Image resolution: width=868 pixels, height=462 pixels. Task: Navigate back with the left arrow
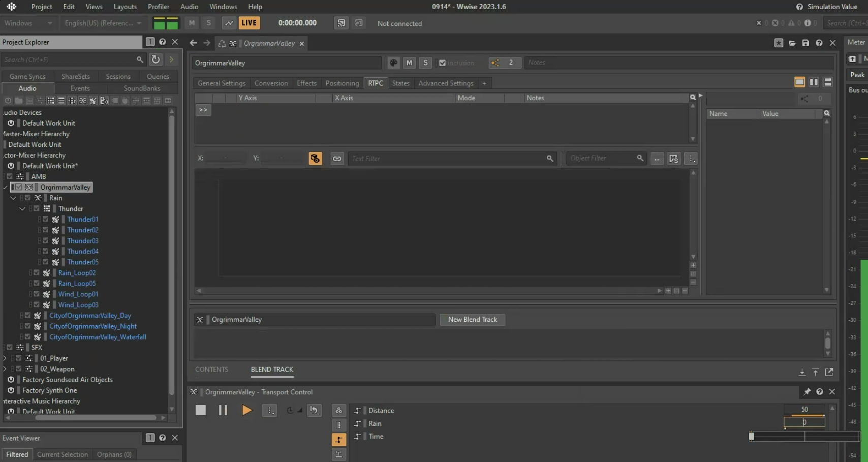pyautogui.click(x=193, y=43)
